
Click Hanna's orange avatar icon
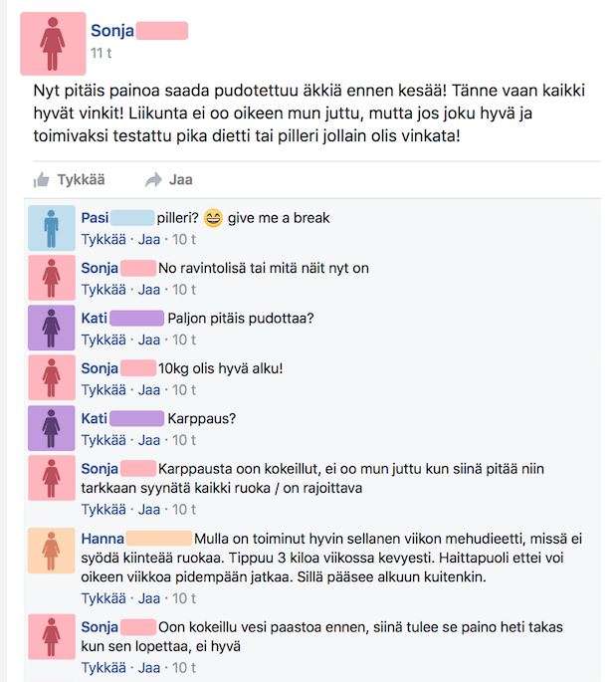pos(52,551)
